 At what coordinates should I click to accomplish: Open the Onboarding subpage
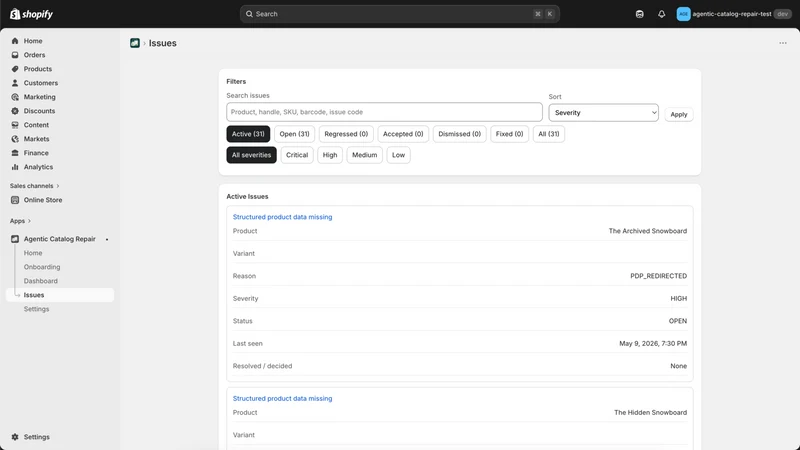[42, 267]
